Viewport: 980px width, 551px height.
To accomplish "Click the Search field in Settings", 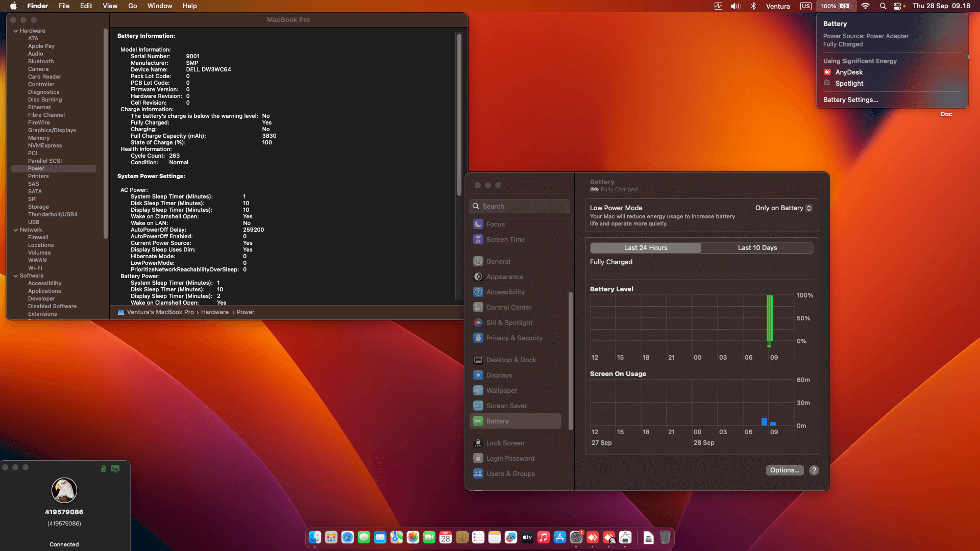I will click(519, 206).
